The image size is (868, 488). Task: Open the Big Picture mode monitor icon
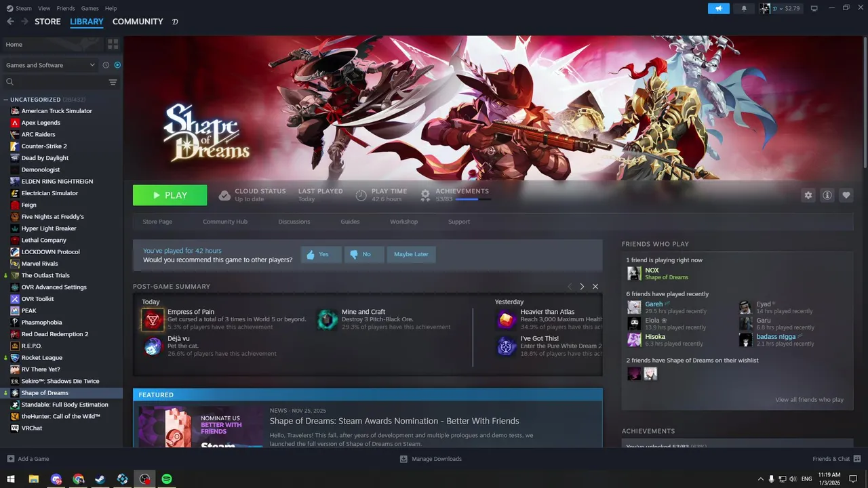coord(814,8)
